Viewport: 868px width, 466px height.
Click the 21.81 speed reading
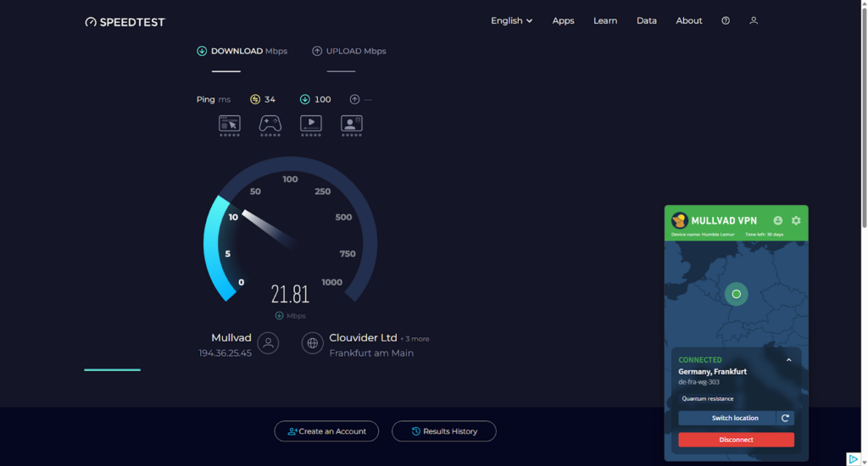tap(290, 294)
